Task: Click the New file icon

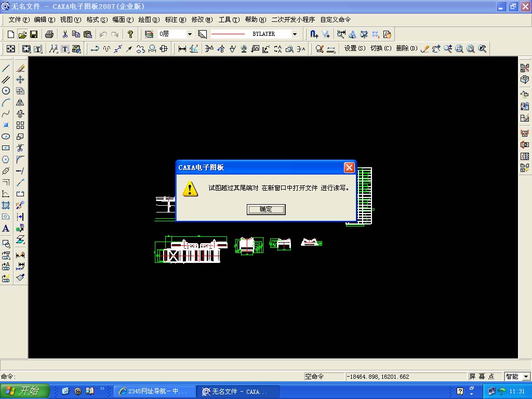Action: point(11,34)
